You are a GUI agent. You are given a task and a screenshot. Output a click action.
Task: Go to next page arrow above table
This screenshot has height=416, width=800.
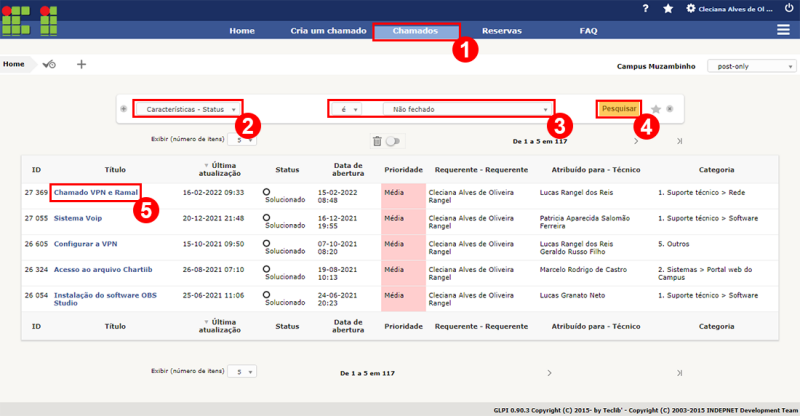[636, 141]
